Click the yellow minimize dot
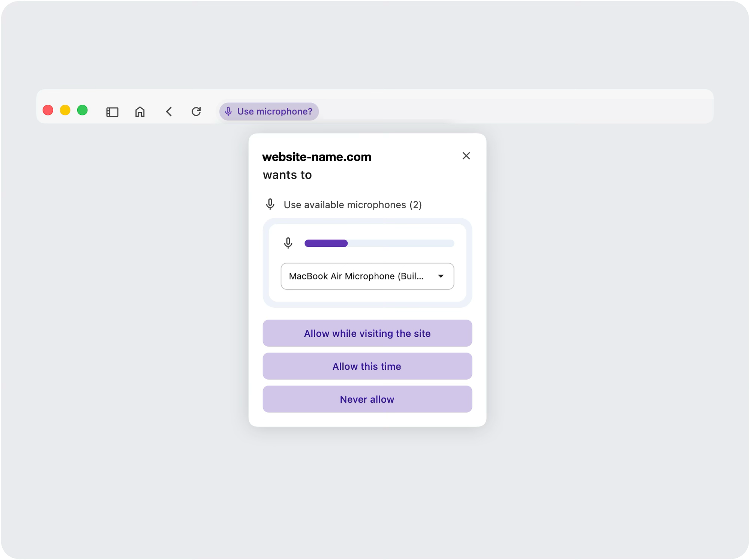750x560 pixels. pos(65,110)
